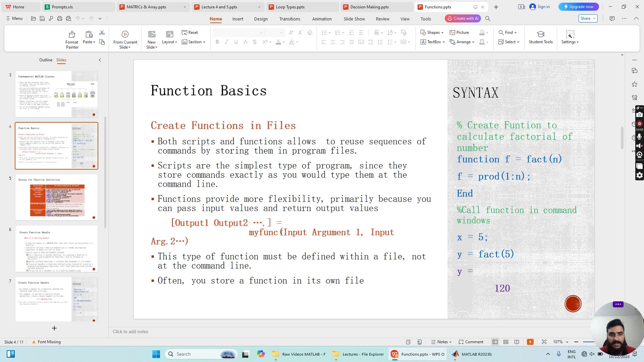Image resolution: width=644 pixels, height=362 pixels.
Task: Switch to Slide Sorter view in status bar
Action: tap(506, 342)
